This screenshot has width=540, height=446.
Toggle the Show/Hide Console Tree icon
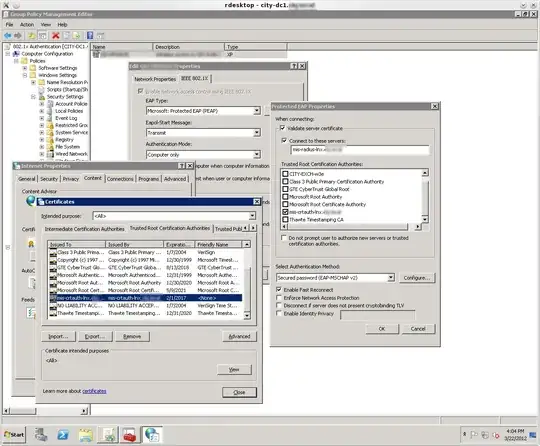(42, 35)
